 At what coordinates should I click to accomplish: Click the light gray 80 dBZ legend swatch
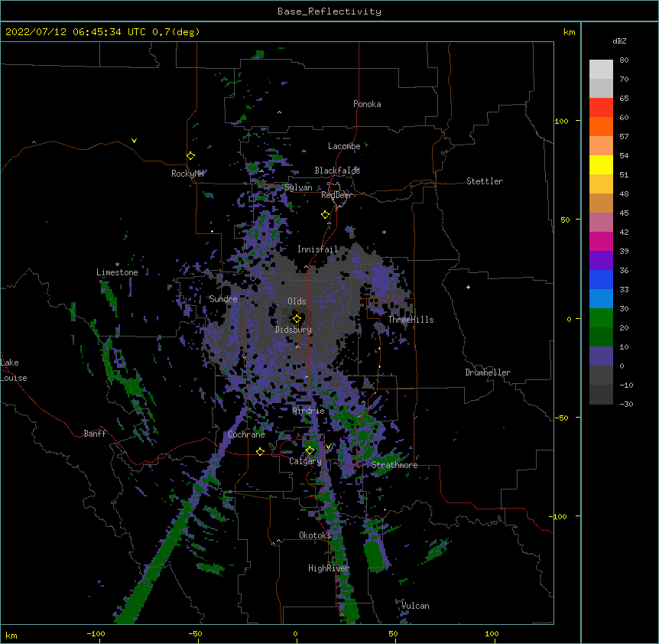coord(601,70)
